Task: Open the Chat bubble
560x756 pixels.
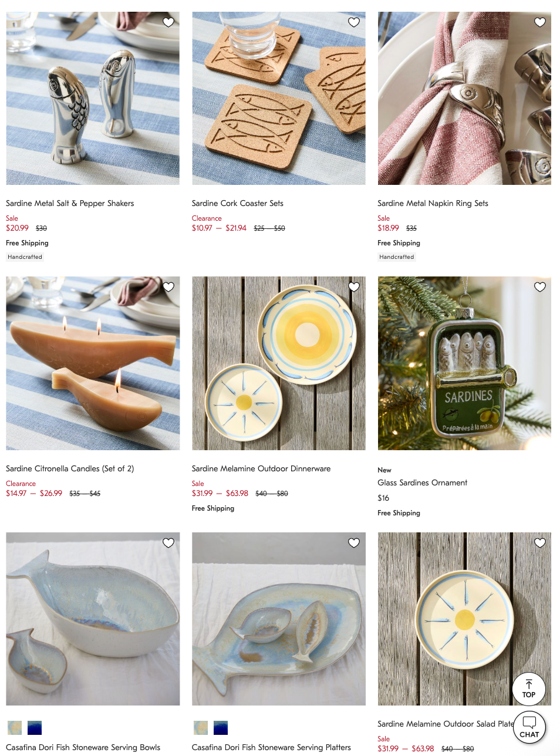Action: pyautogui.click(x=529, y=727)
